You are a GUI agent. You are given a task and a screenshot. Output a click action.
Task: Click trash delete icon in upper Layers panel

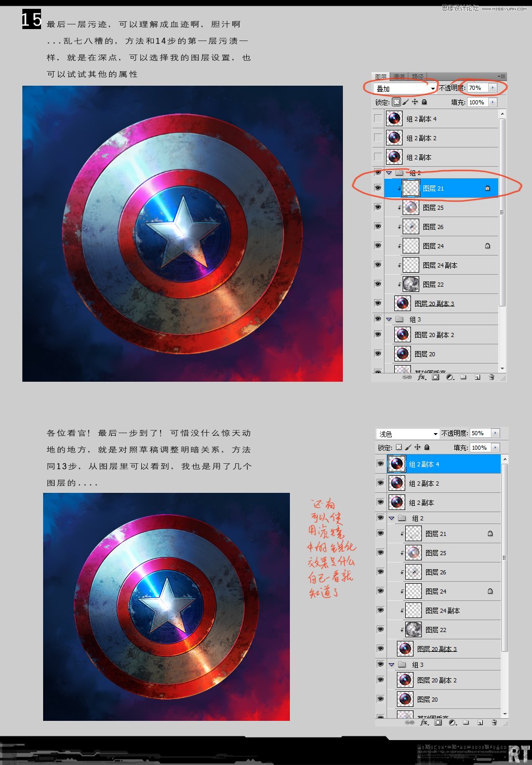click(x=491, y=377)
